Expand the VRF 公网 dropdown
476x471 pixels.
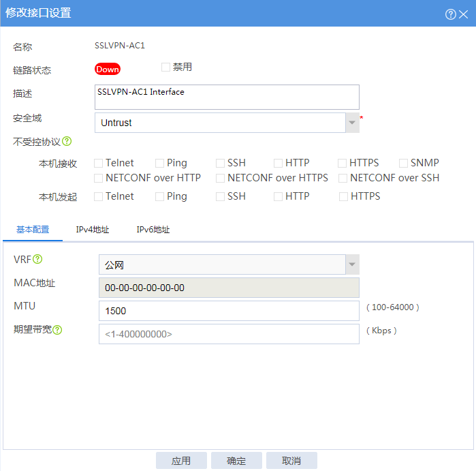[351, 264]
